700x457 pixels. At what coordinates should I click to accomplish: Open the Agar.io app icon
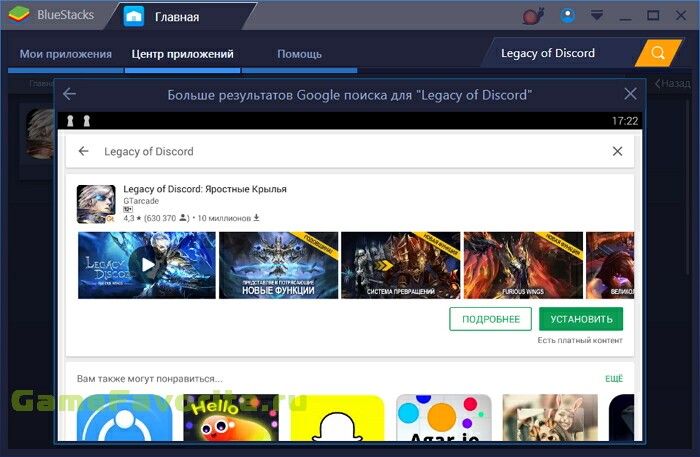click(444, 418)
